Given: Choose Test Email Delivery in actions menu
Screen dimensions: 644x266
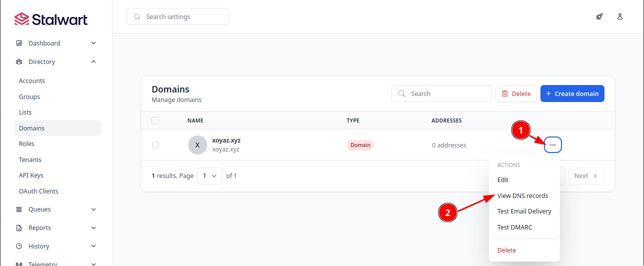Looking at the screenshot, I should pyautogui.click(x=524, y=211).
